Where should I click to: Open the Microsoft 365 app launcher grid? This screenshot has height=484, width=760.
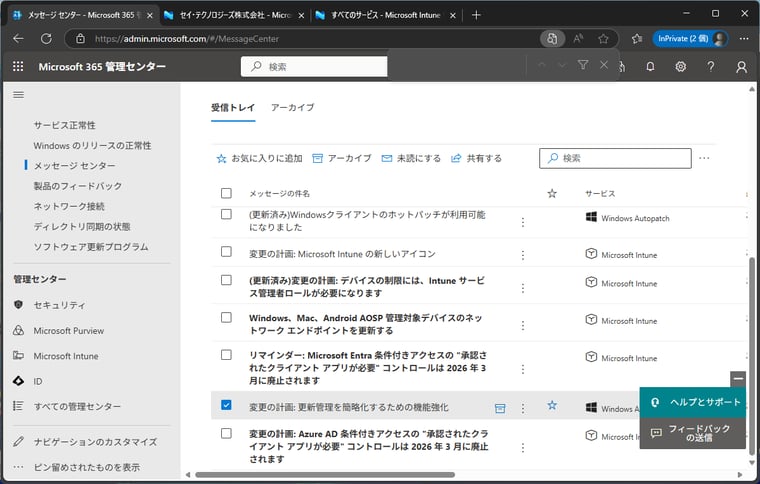[18, 66]
